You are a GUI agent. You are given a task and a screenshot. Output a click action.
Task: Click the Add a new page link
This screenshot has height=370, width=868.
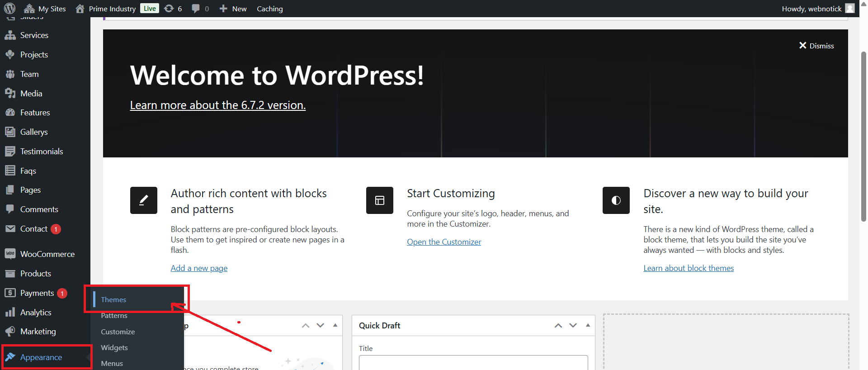[x=199, y=268]
